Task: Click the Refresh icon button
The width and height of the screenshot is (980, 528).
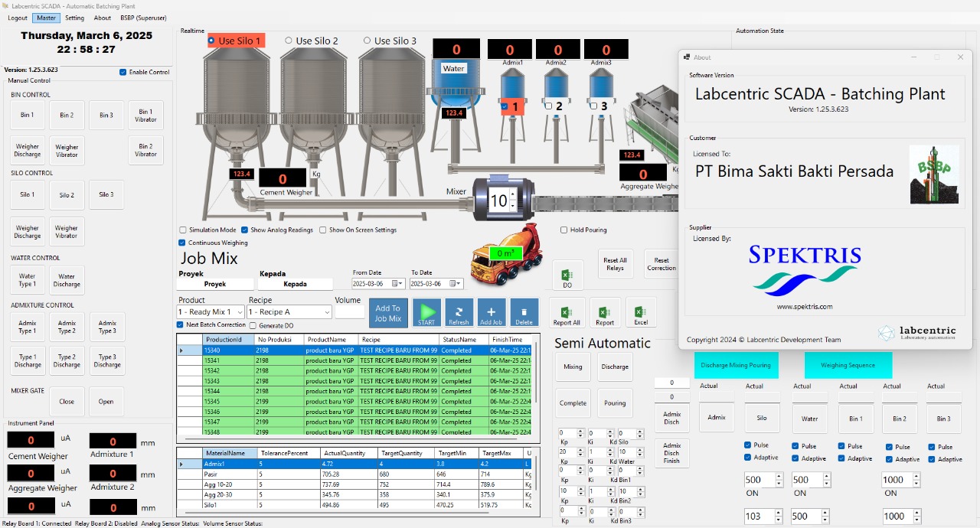Action: point(459,312)
